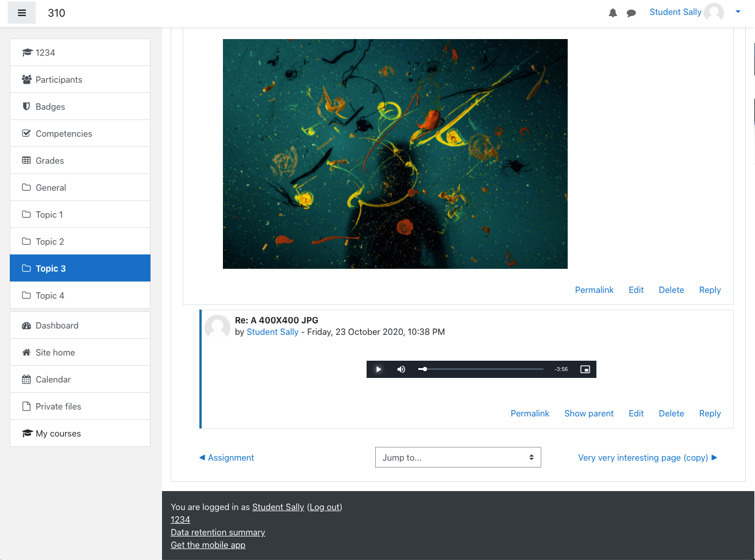Edit the audio reply post
The height and width of the screenshot is (560, 755).
point(636,414)
